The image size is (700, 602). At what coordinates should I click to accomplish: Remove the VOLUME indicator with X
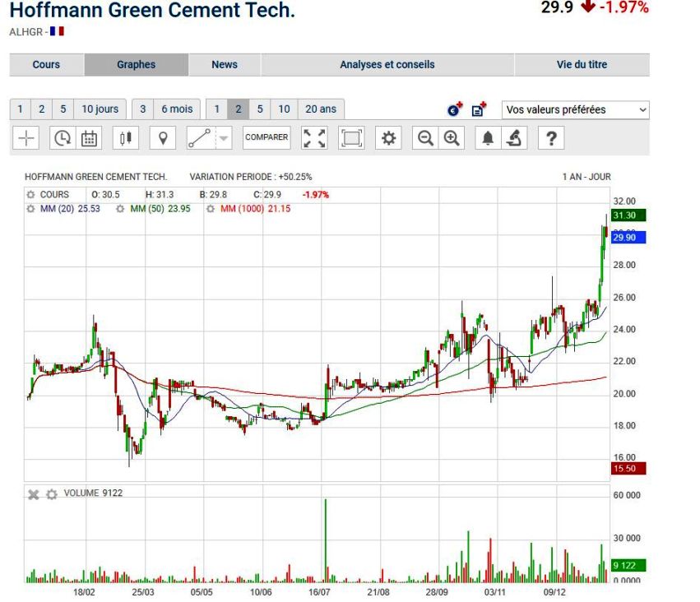34,494
